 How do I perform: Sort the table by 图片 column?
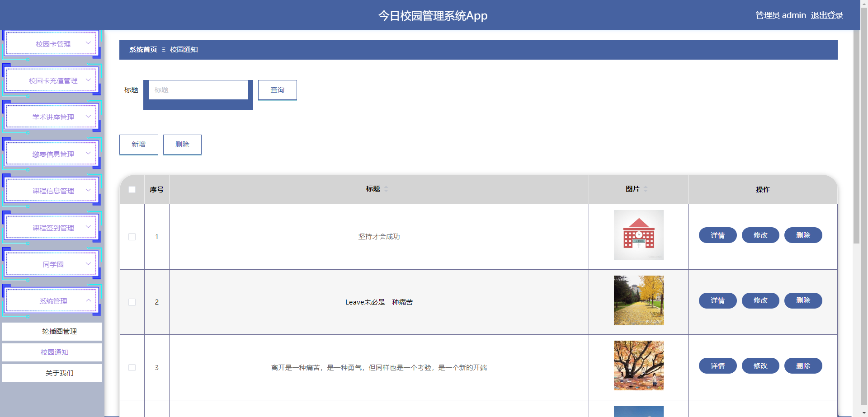[646, 189]
